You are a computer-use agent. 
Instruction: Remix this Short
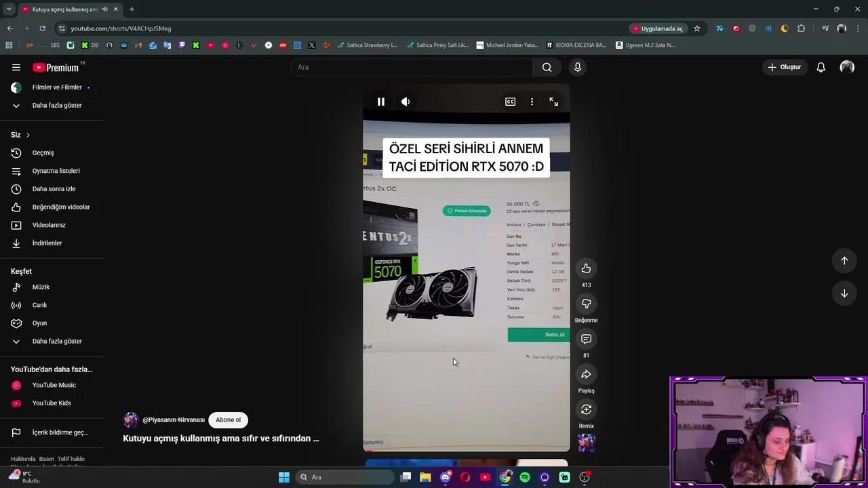[586, 409]
